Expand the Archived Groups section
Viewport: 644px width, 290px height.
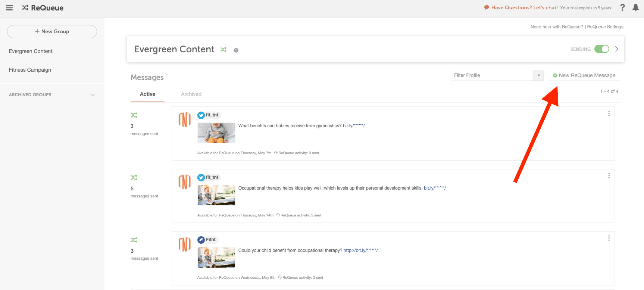point(52,95)
